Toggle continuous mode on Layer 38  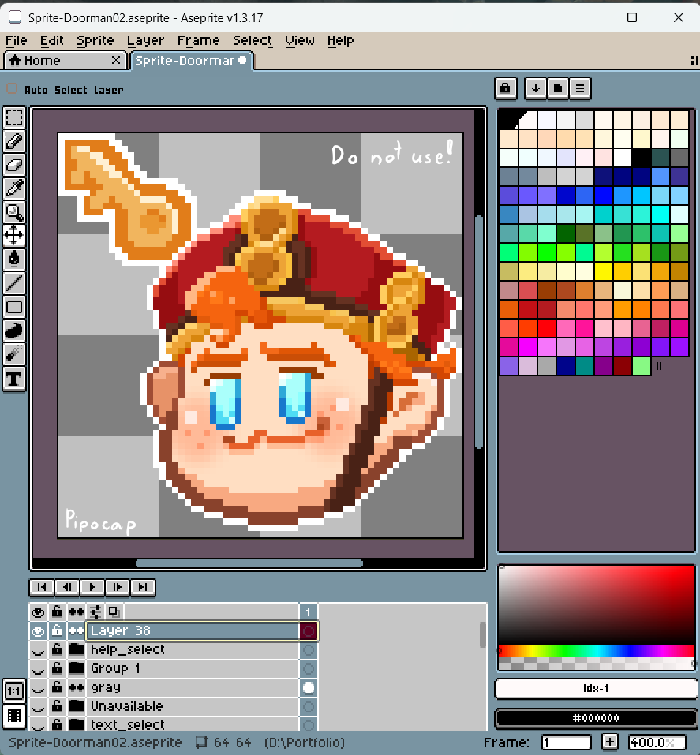76,631
